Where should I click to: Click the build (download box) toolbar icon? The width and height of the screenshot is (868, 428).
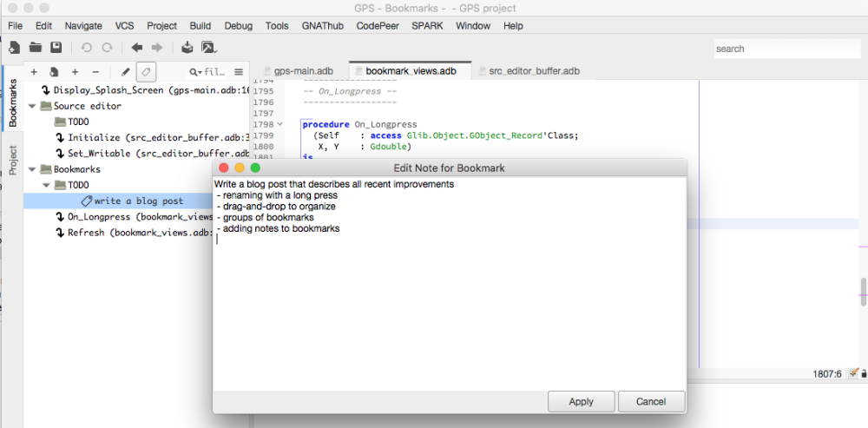(187, 48)
